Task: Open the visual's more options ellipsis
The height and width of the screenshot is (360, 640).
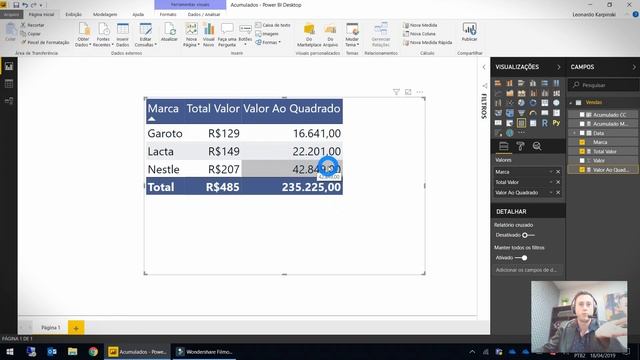Action: pyautogui.click(x=420, y=92)
